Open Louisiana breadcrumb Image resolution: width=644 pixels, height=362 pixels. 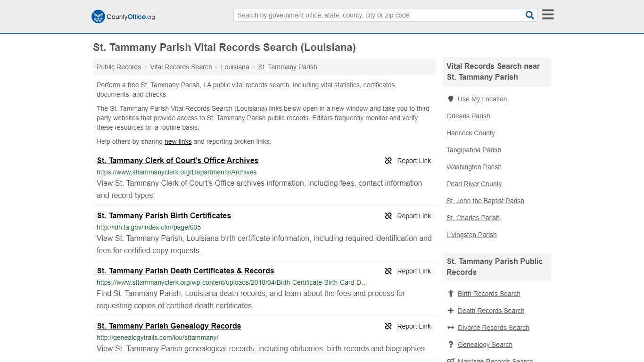click(x=235, y=67)
